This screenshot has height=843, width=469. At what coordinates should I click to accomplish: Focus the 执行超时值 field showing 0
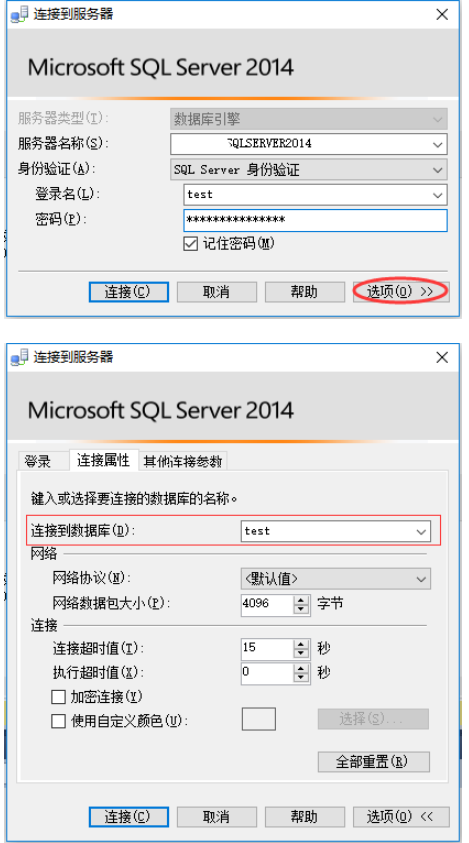pyautogui.click(x=267, y=673)
